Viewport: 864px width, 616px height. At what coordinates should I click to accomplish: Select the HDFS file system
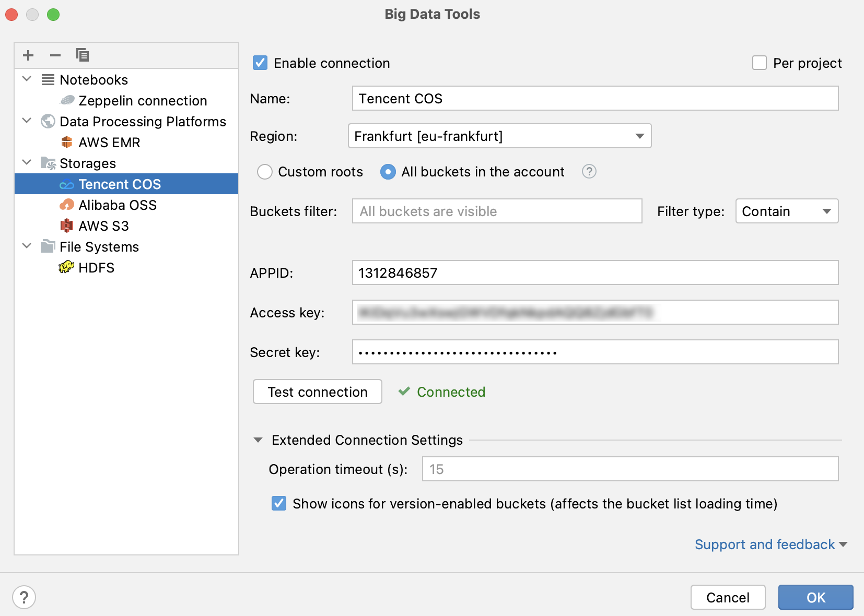[x=96, y=268]
